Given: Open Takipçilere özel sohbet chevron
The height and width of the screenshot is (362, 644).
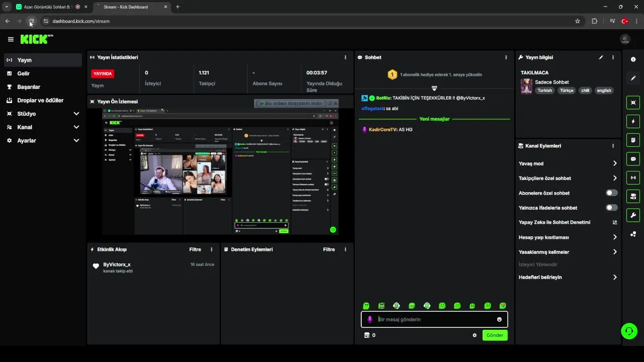Looking at the screenshot, I should [615, 178].
